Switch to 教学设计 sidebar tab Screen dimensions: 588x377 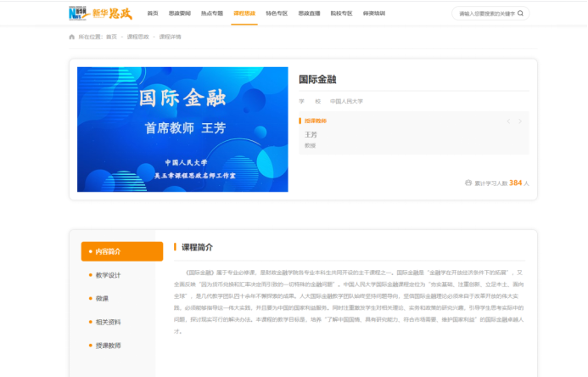(x=108, y=275)
